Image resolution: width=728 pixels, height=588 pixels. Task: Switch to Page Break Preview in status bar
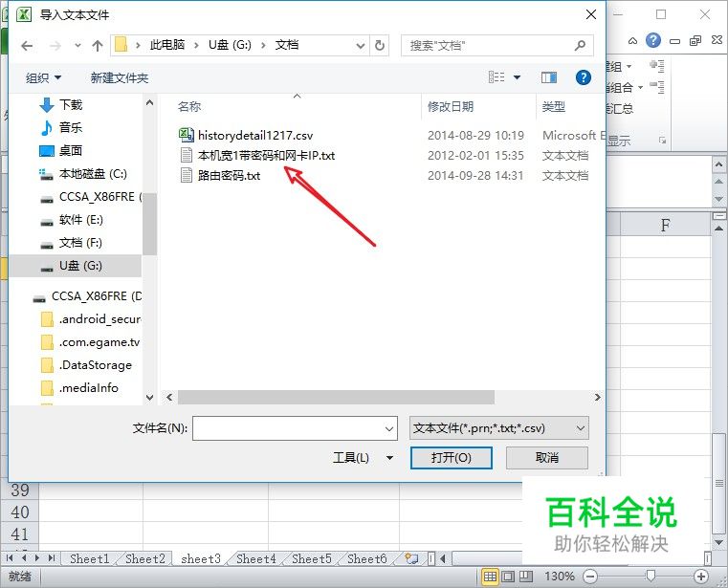[525, 577]
